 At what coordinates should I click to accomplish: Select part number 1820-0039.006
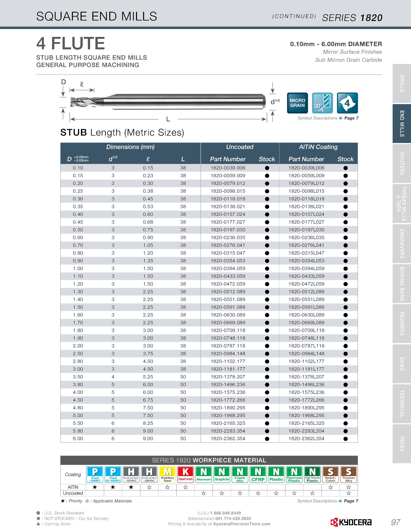(x=228, y=168)
